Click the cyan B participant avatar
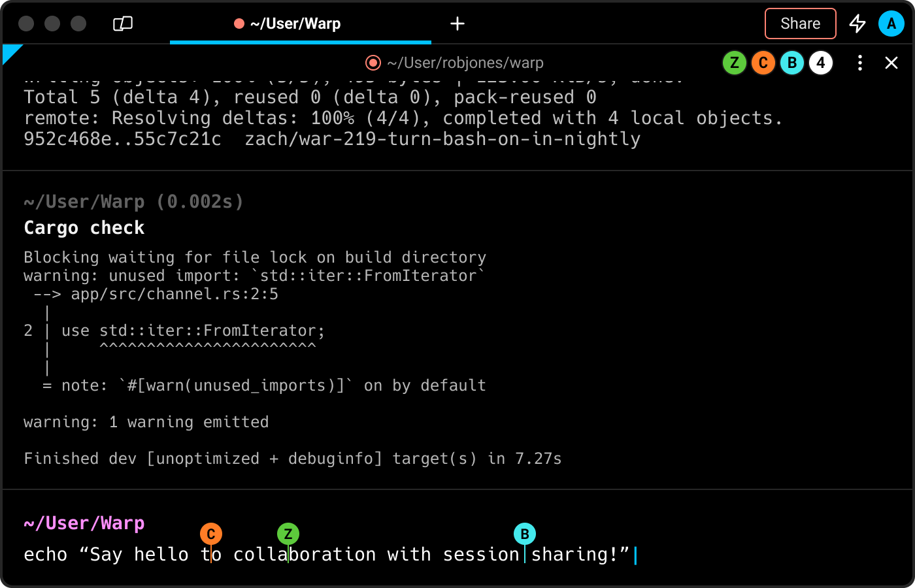This screenshot has height=588, width=915. 791,63
